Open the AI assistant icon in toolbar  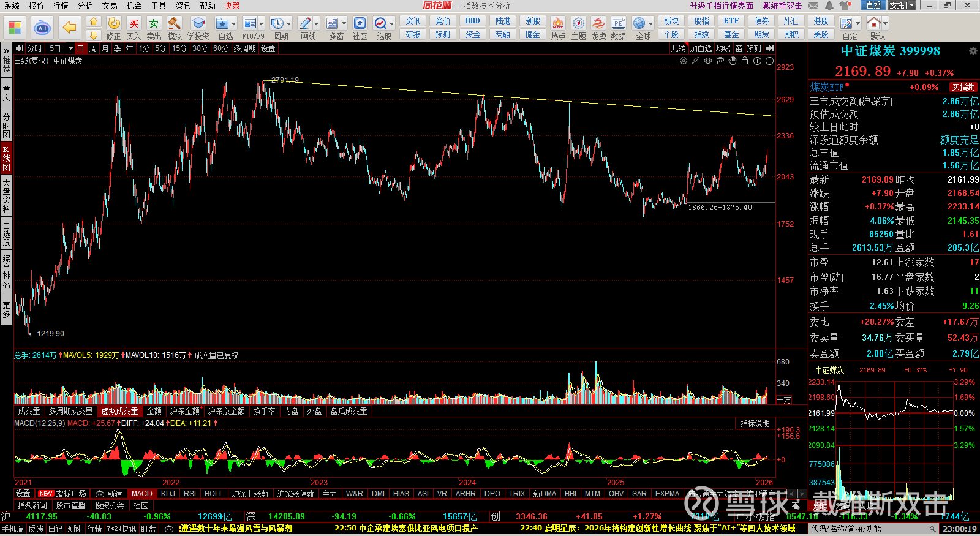[42, 28]
